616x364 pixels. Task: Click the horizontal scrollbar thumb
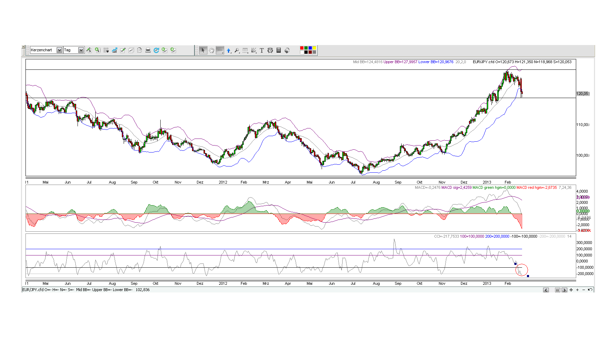tap(558, 290)
